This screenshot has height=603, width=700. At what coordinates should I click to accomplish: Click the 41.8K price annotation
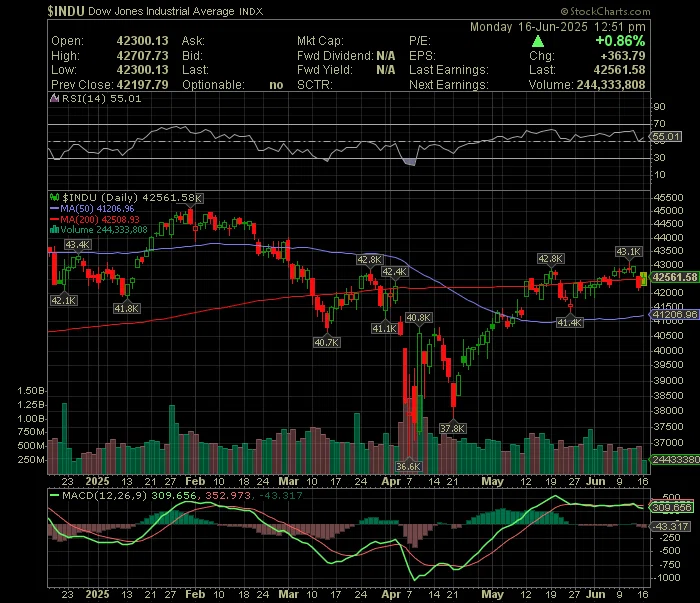click(127, 308)
